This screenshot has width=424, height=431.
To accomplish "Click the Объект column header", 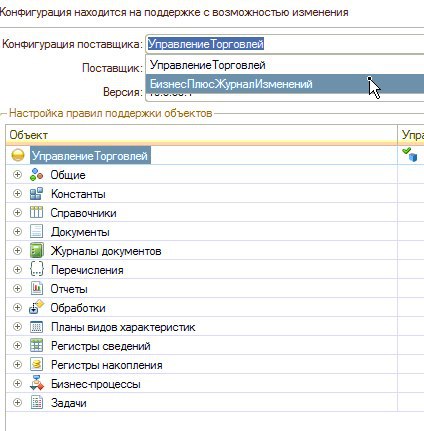I will coord(201,135).
